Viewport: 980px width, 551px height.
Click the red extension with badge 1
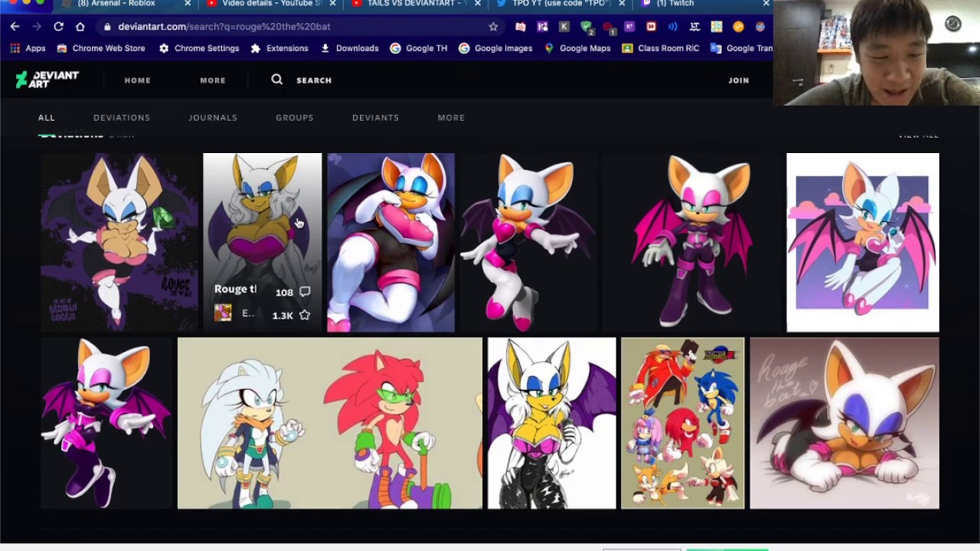[609, 27]
